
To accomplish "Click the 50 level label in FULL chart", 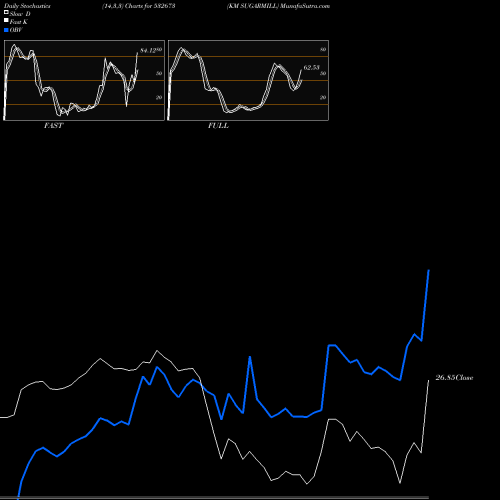I will tap(323, 73).
